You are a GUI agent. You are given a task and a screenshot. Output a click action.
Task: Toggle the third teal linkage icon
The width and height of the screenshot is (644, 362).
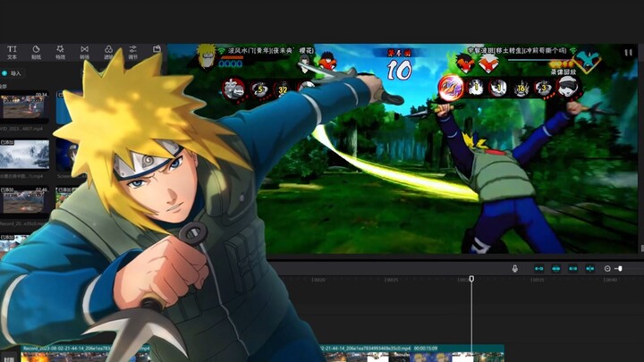point(573,268)
